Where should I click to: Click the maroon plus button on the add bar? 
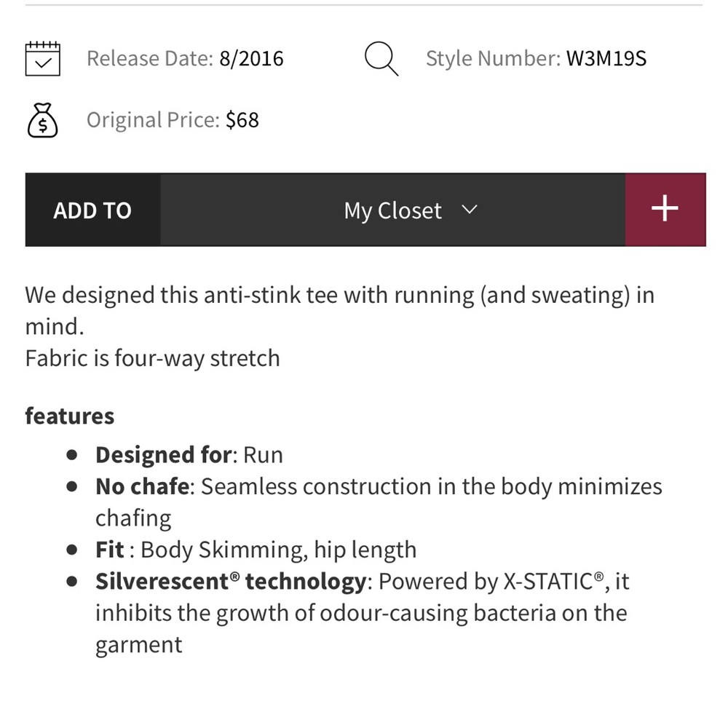[665, 209]
